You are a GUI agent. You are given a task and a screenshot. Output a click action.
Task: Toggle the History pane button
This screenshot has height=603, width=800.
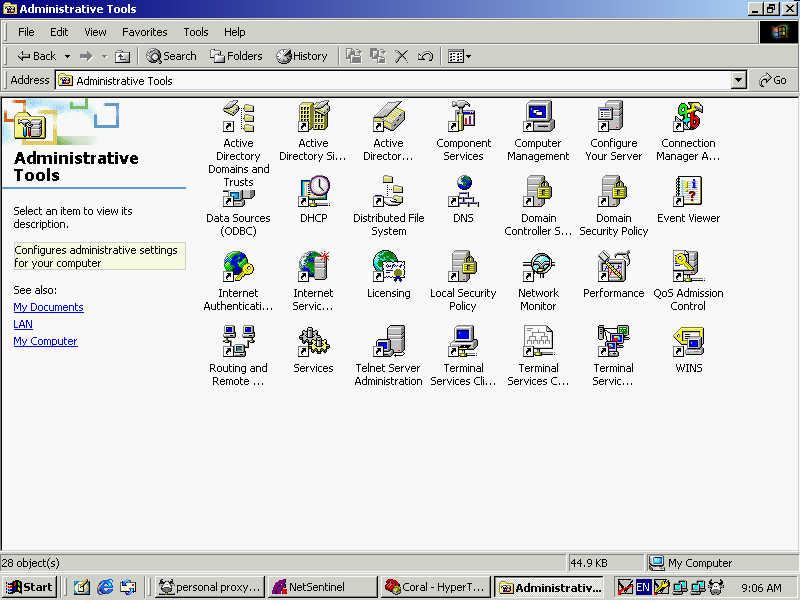[x=302, y=57]
